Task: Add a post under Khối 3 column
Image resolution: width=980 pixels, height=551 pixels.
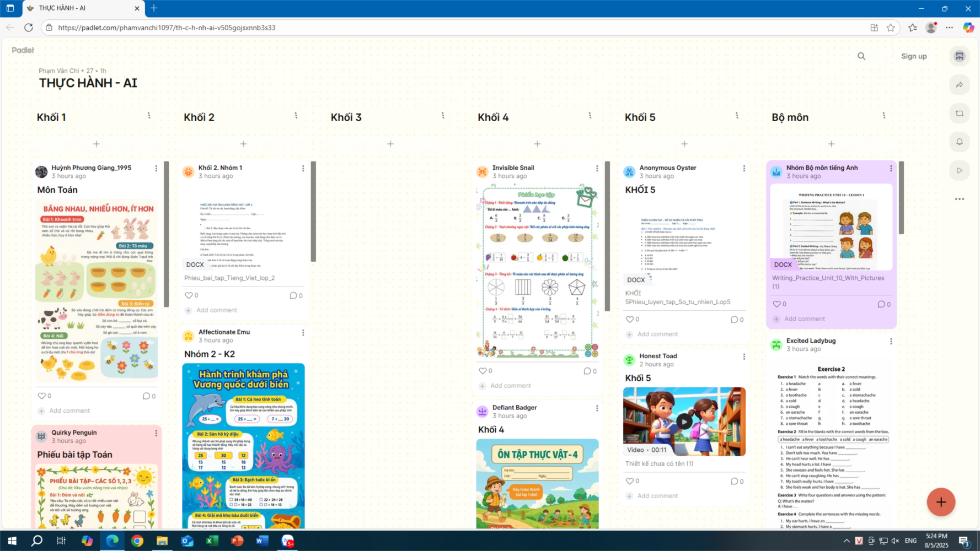Action: [x=390, y=144]
